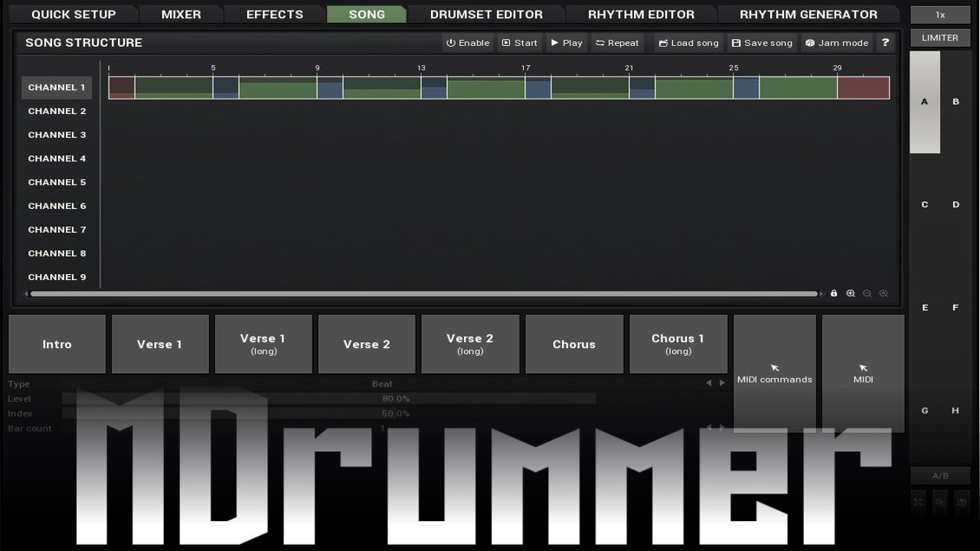980x551 pixels.
Task: Switch to the Quick Setup tab
Action: (73, 15)
